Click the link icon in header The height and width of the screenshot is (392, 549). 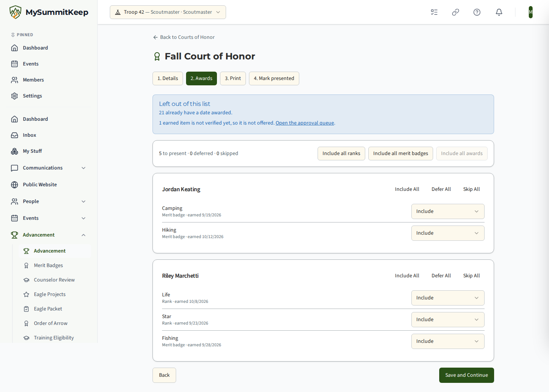[x=456, y=12]
